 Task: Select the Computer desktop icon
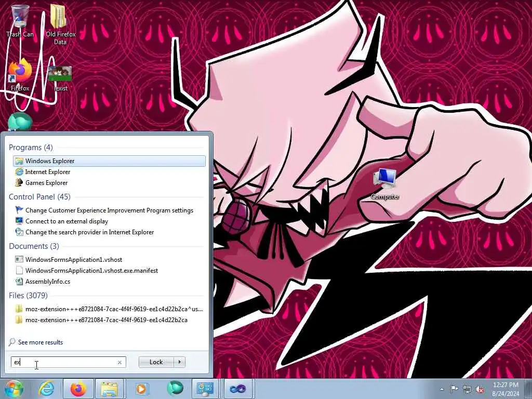[385, 183]
